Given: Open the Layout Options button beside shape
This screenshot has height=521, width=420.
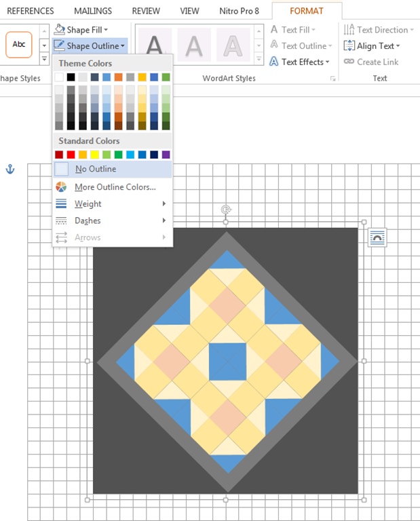Looking at the screenshot, I should [377, 237].
